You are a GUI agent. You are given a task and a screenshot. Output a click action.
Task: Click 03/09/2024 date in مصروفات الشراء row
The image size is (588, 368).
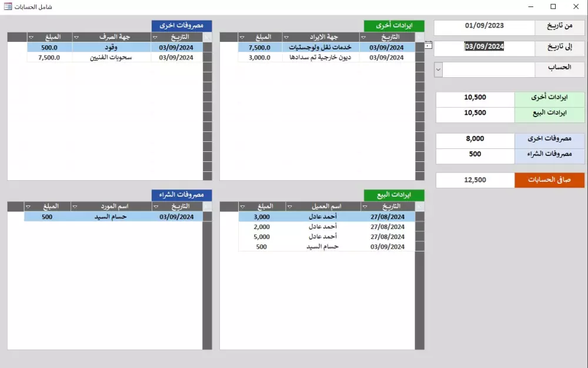[x=176, y=217]
